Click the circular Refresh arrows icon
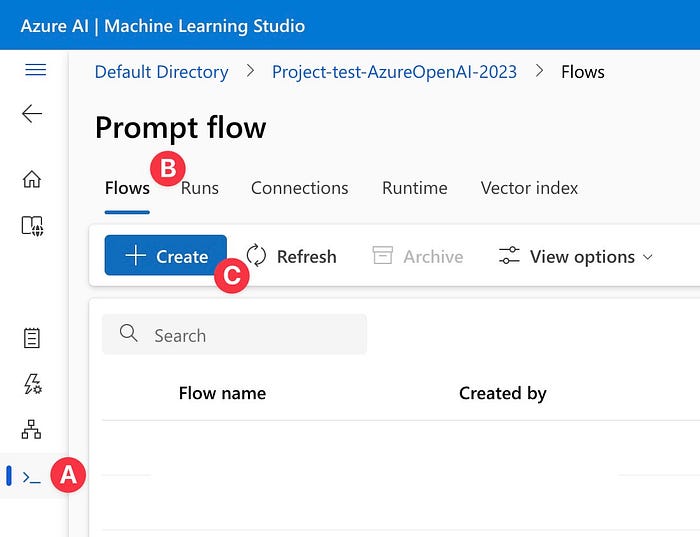 (256, 255)
